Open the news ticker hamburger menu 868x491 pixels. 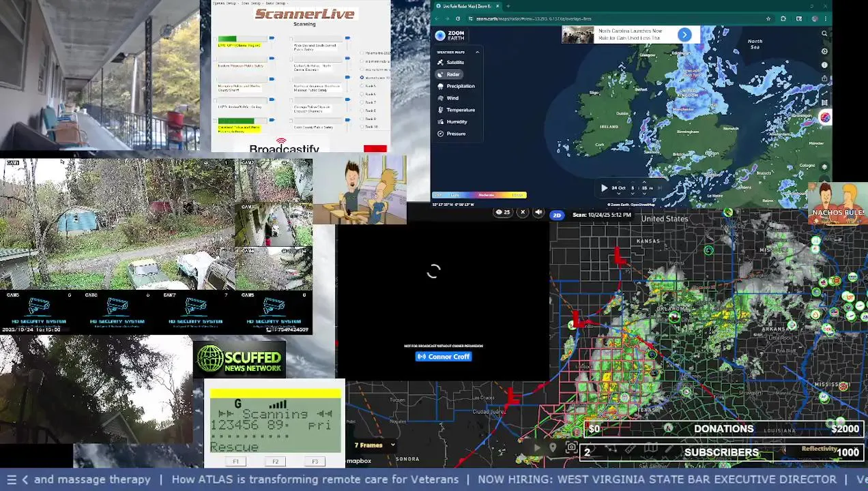[x=11, y=480]
